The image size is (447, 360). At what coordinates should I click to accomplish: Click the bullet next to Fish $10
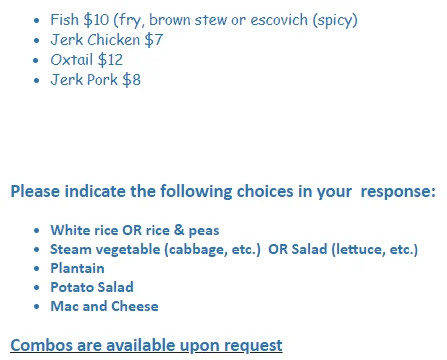pyautogui.click(x=37, y=21)
